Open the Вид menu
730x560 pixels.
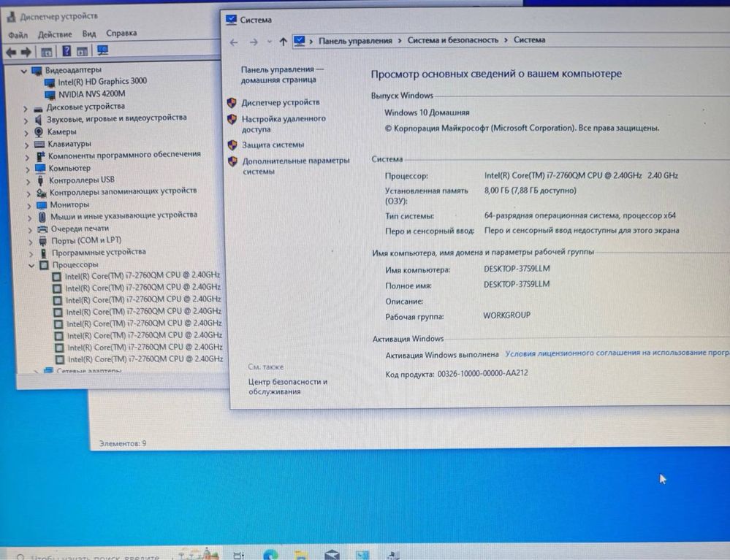tap(89, 34)
